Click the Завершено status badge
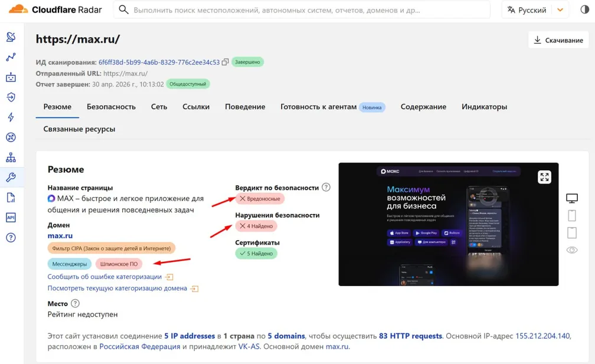 [x=247, y=62]
